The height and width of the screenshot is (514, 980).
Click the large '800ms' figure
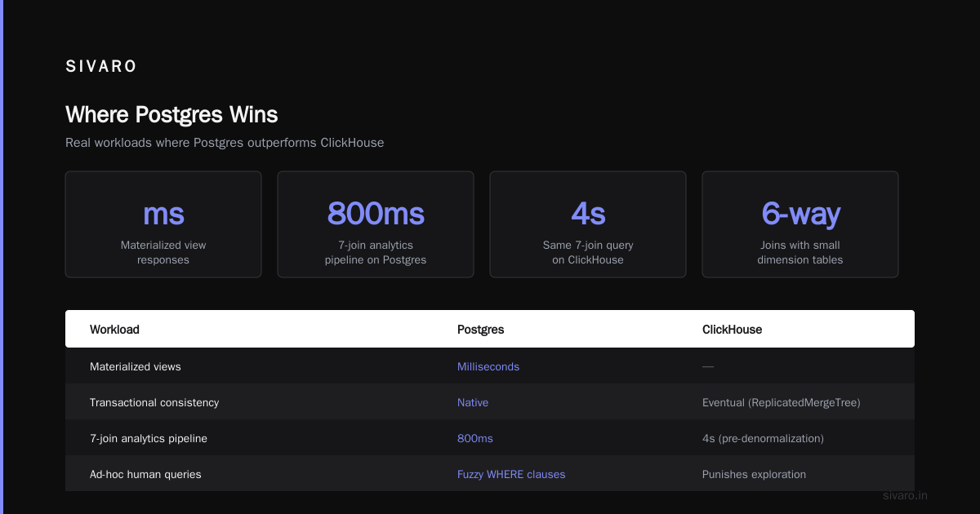point(376,213)
